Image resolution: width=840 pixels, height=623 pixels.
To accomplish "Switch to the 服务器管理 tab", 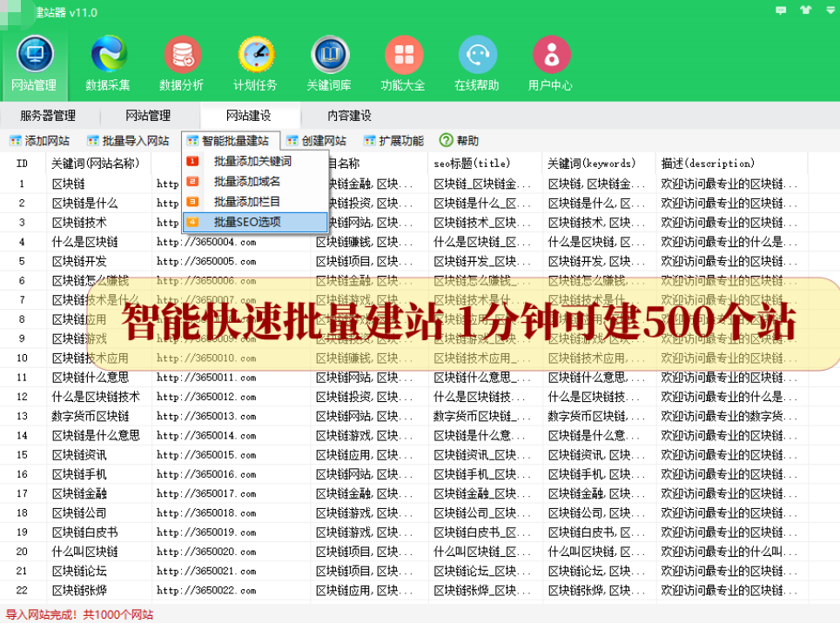I will tap(48, 116).
